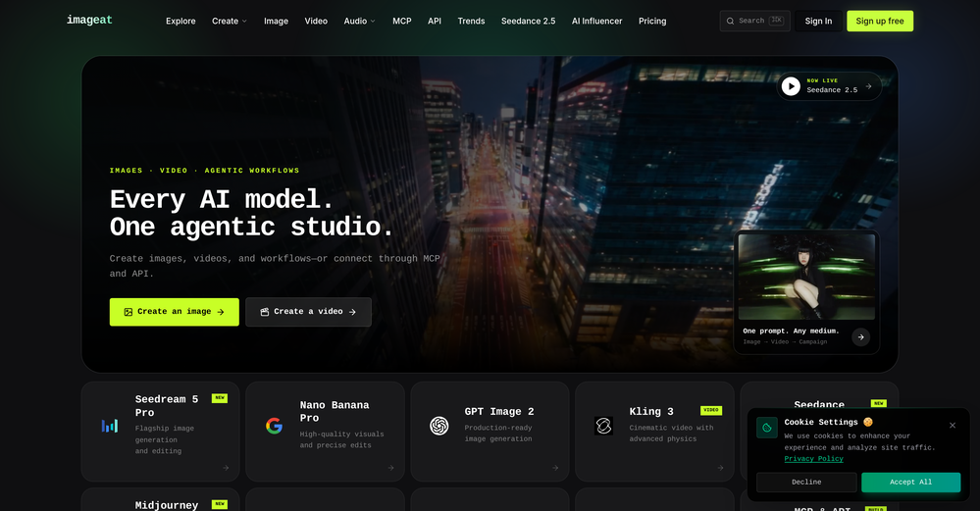
Task: Click the VIDEO badge on Kling 3
Action: (x=711, y=410)
